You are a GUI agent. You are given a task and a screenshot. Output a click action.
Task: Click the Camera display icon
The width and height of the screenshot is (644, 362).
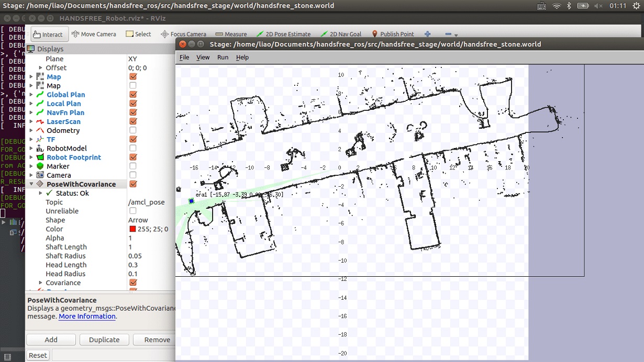click(x=40, y=175)
